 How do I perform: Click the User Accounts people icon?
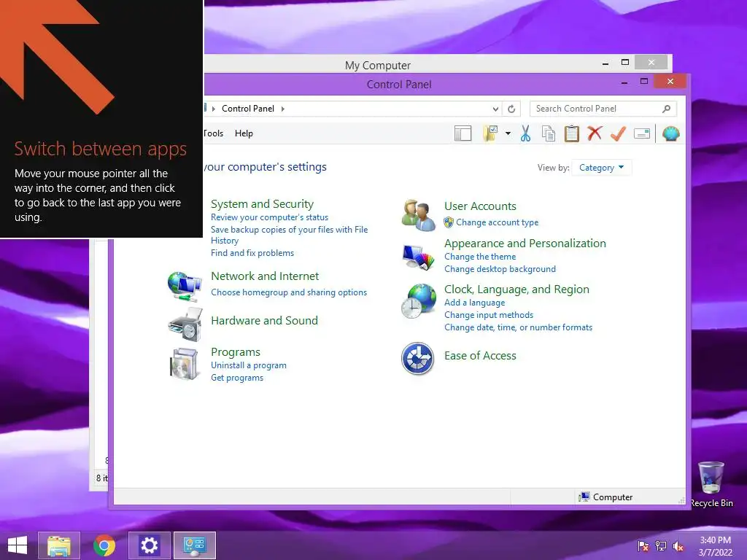click(418, 215)
